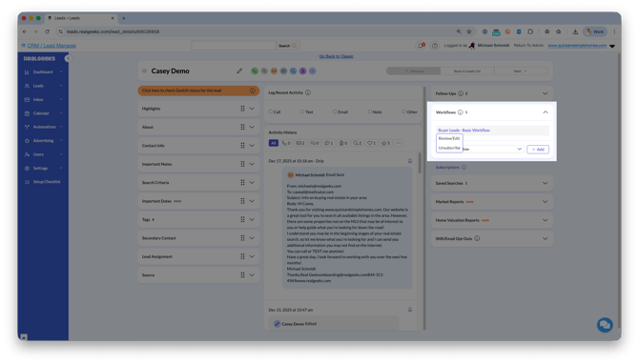The image size is (639, 364).
Task: Expand the Saved Searches panel
Action: [x=492, y=183]
